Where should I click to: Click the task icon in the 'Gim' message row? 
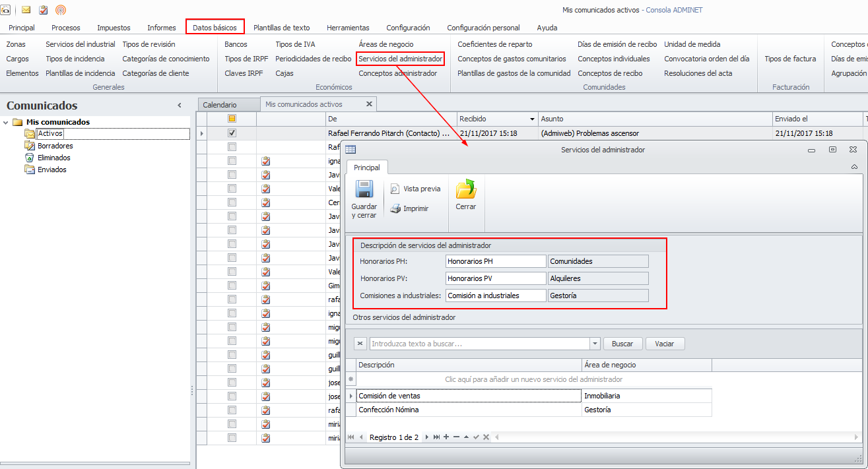tap(266, 286)
